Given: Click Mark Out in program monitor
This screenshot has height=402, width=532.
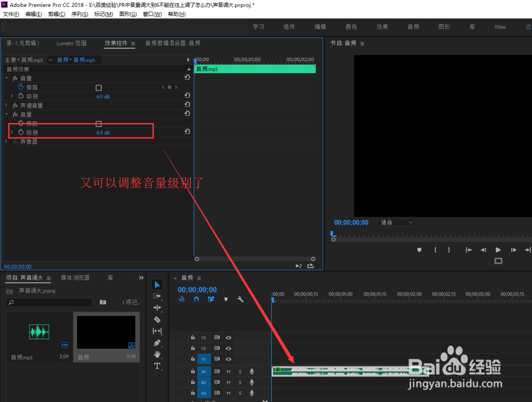Looking at the screenshot, I should click(449, 250).
